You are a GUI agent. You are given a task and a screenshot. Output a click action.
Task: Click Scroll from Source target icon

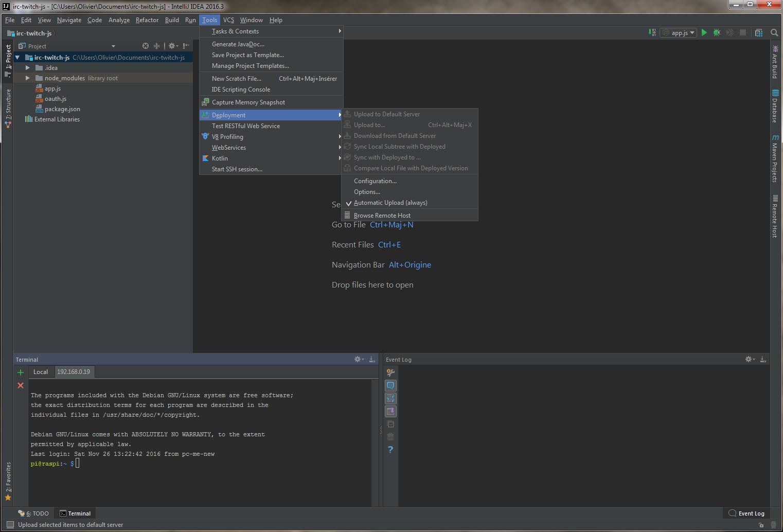[x=146, y=46]
